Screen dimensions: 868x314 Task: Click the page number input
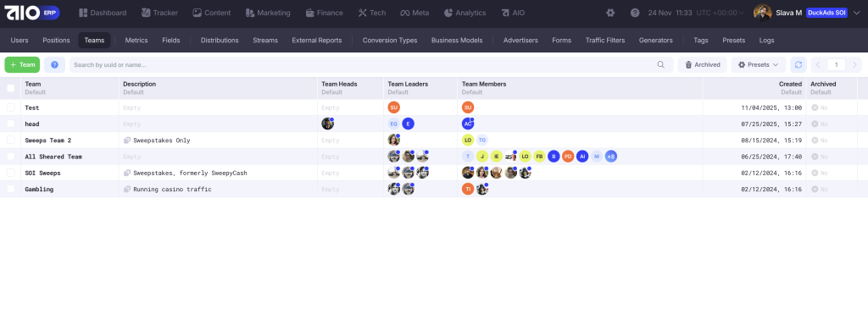[837, 64]
